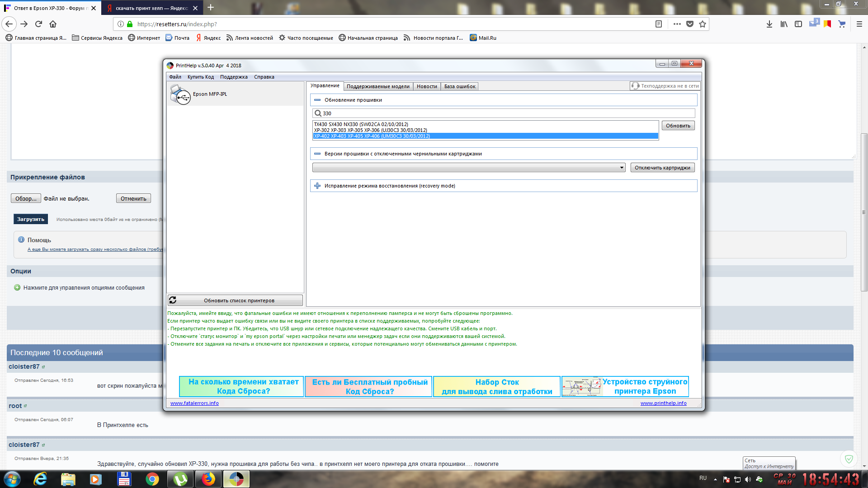Viewport: 868px width, 488px height.
Task: Select the Управление tab
Action: (x=325, y=86)
